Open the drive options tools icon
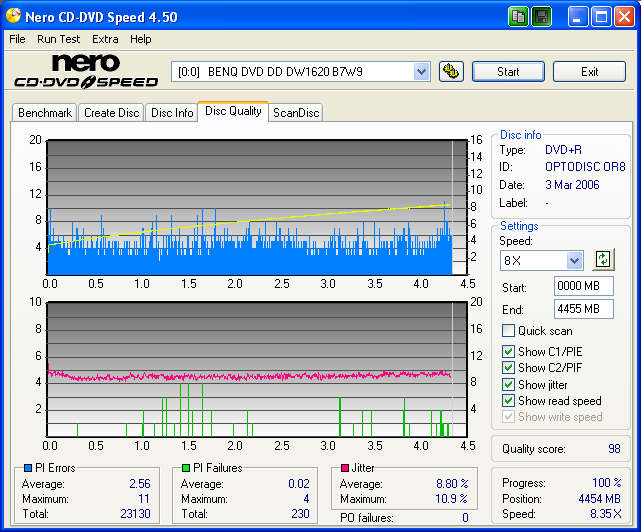 (451, 72)
